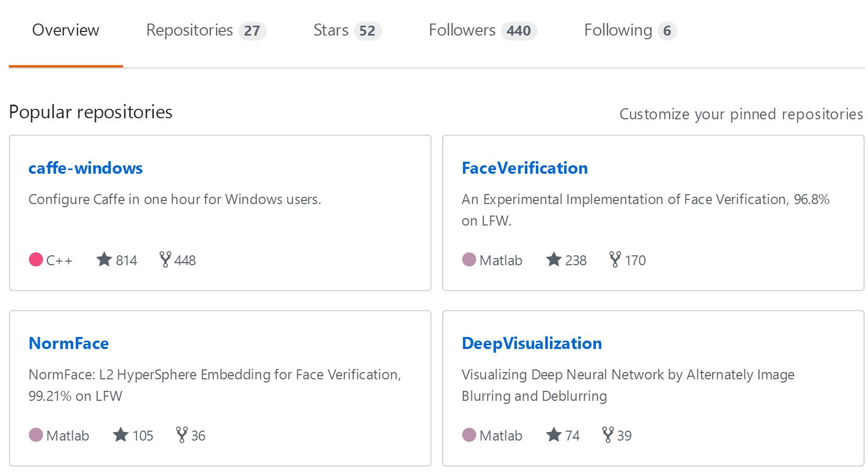Click the star icon on caffe-windows

pos(104,259)
